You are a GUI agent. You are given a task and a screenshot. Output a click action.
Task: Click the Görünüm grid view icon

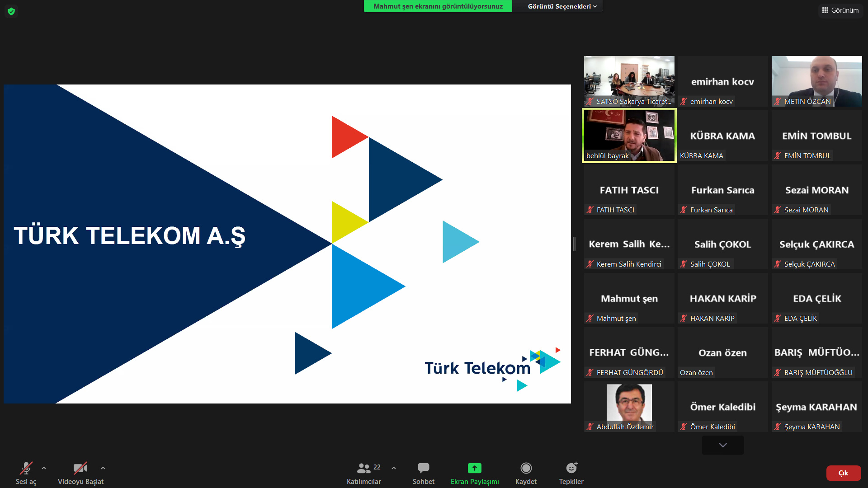pos(825,10)
